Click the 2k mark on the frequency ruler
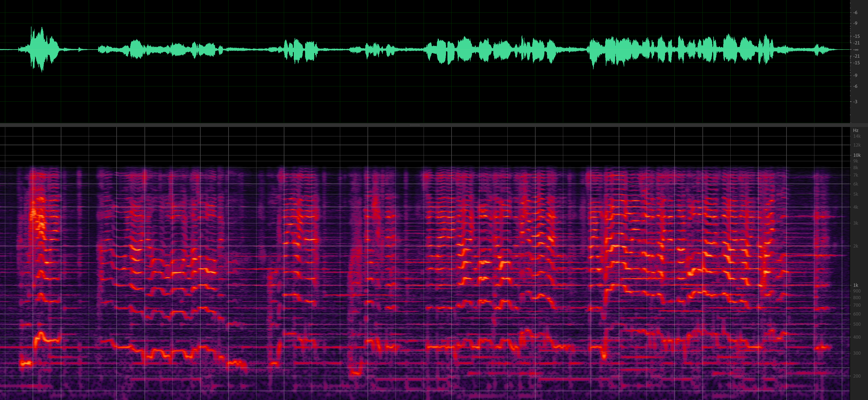This screenshot has width=868, height=400. coord(856,246)
